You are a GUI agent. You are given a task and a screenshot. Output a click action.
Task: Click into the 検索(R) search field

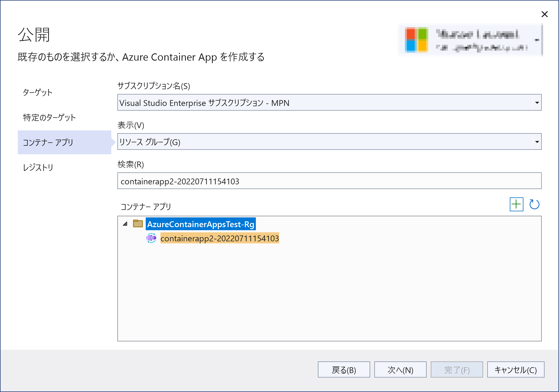(329, 181)
